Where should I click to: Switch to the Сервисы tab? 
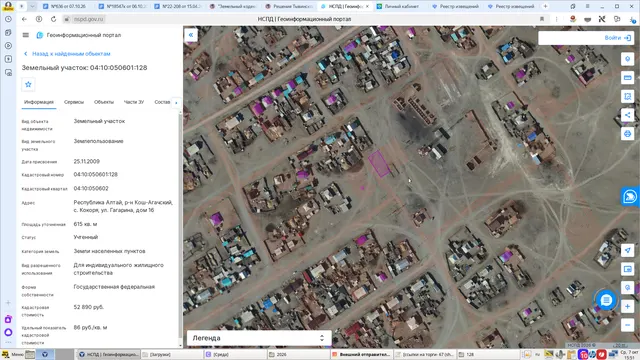pyautogui.click(x=74, y=102)
